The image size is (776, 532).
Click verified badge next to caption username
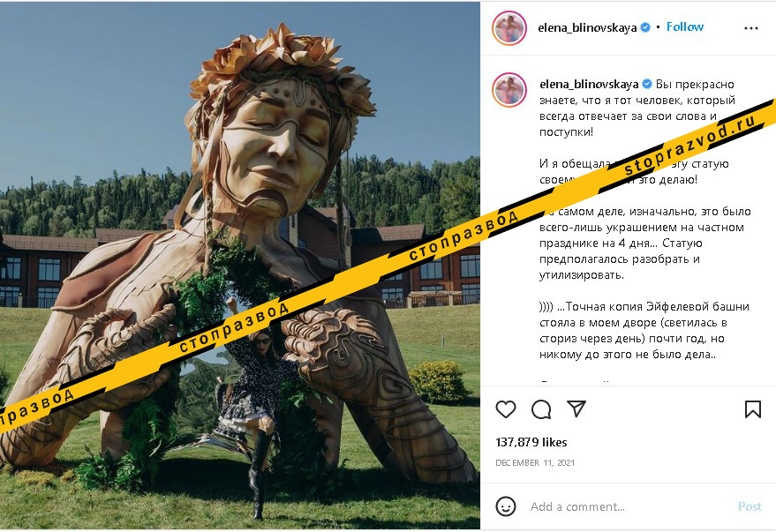pos(646,84)
